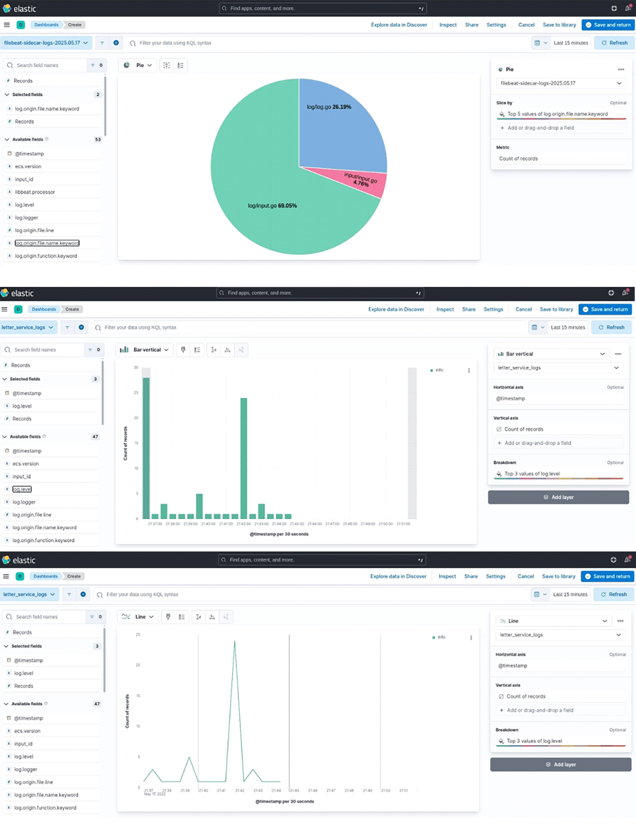Add a filter with the plus icon in the Bar vertical editor
Image resolution: width=636 pixels, height=840 pixels.
[x=81, y=327]
